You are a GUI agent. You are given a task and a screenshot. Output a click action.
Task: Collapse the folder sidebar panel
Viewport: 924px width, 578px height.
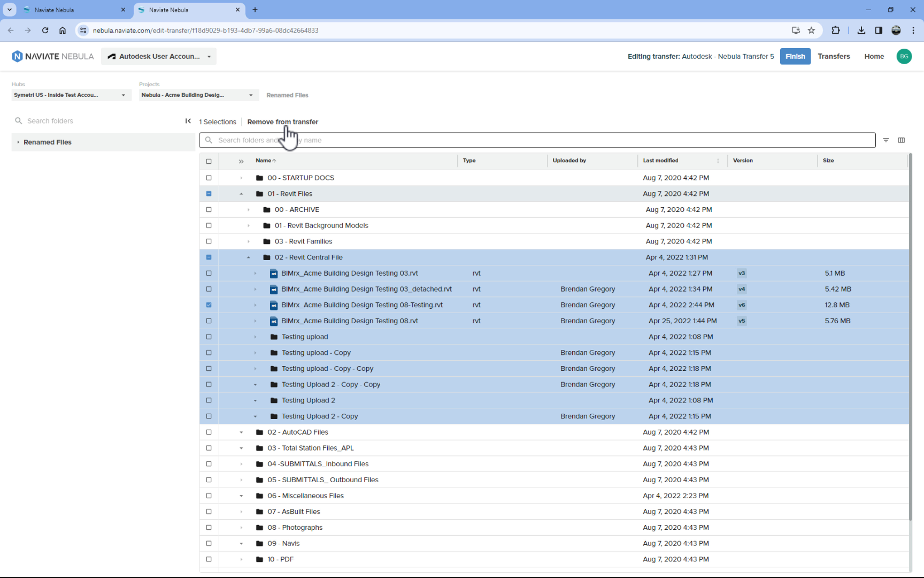click(188, 121)
